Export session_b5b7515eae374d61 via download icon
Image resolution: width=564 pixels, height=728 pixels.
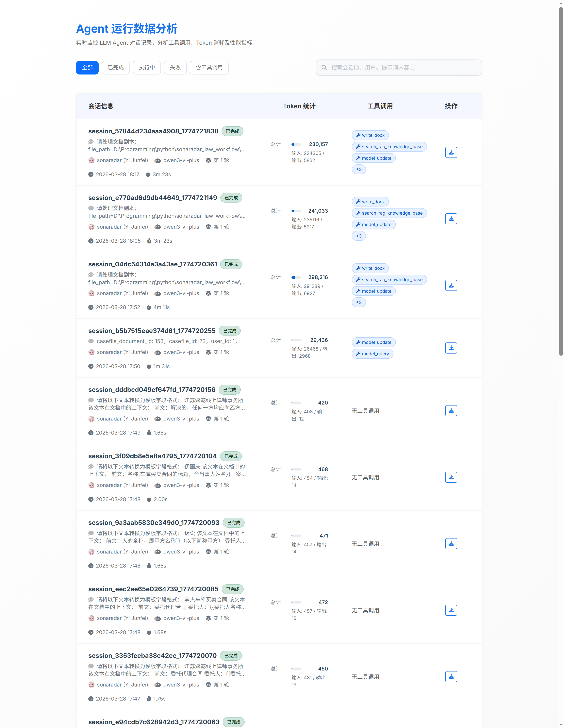point(451,348)
